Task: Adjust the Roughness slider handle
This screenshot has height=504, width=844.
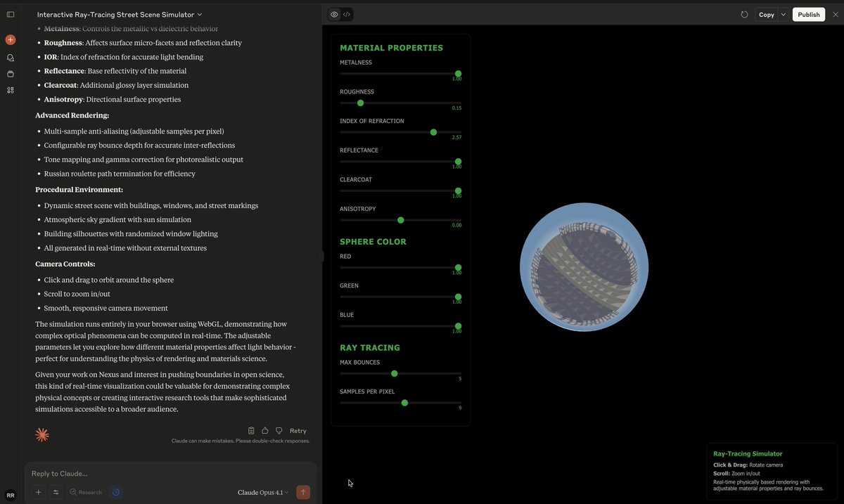Action: 360,103
